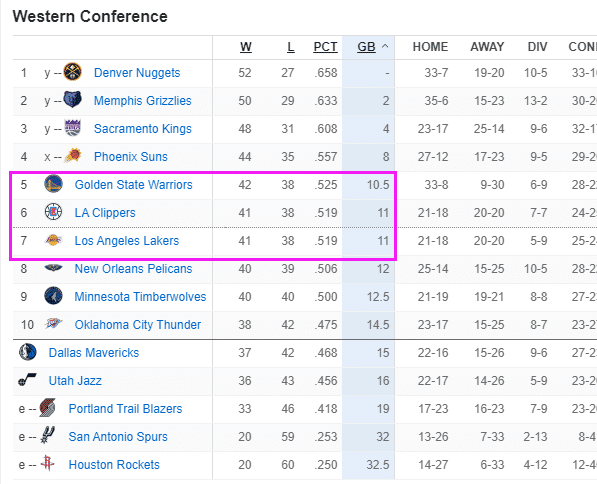Sort standings by L column header
The image size is (597, 484).
pos(291,47)
